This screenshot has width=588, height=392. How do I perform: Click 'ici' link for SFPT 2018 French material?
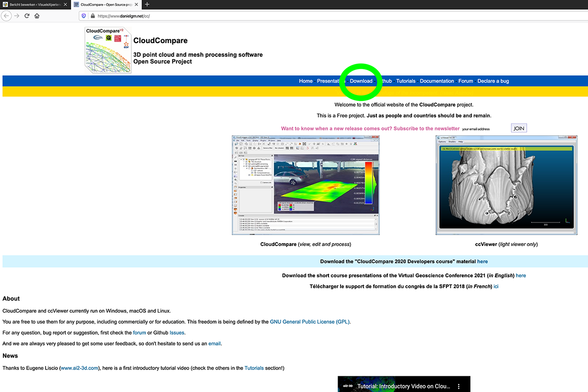click(x=496, y=286)
